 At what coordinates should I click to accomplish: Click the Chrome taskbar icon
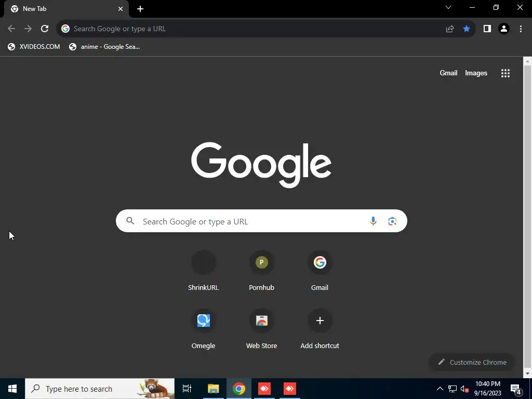[239, 389]
